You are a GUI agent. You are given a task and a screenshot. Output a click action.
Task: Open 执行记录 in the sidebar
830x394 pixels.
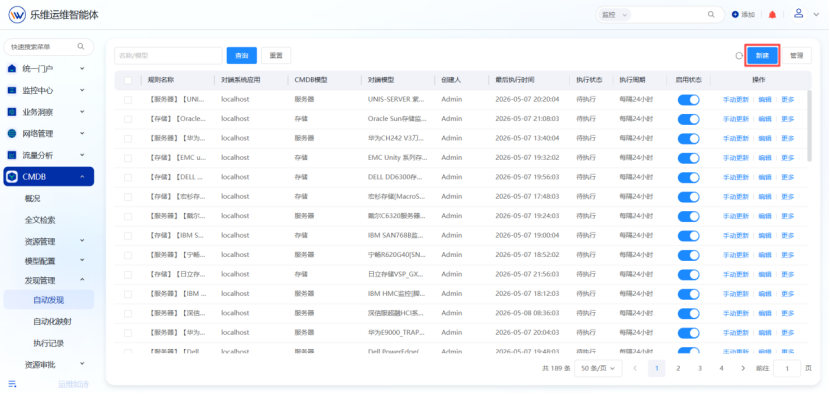(49, 343)
